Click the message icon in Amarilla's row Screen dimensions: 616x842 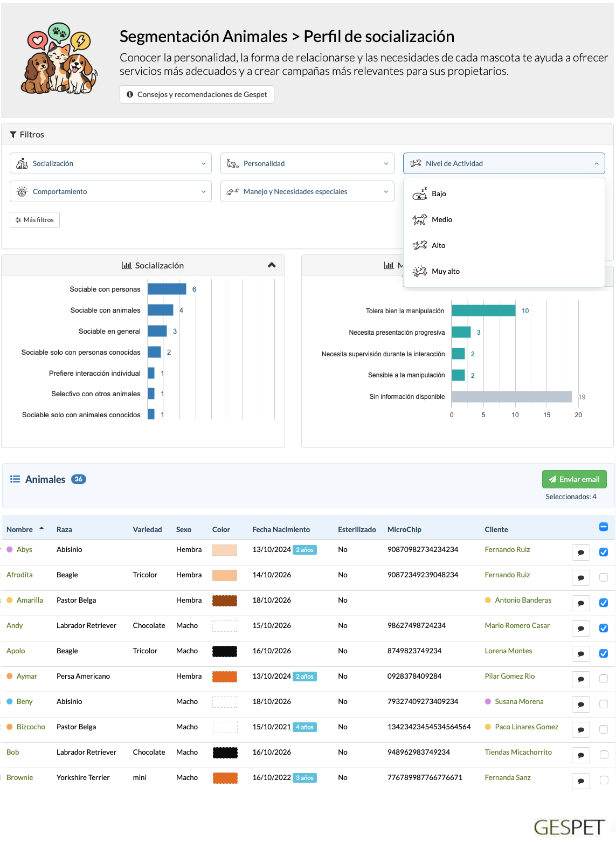click(581, 603)
